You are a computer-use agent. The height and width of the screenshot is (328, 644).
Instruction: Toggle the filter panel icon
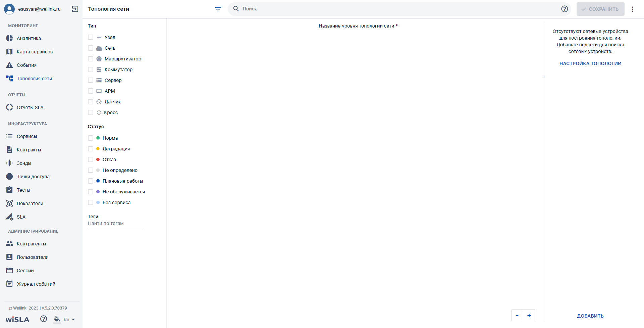pos(218,9)
